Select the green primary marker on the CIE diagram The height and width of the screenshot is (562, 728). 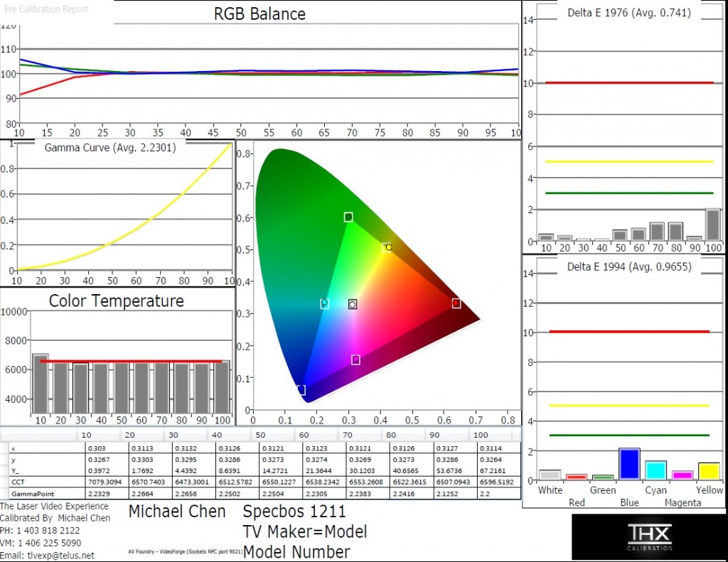click(348, 217)
